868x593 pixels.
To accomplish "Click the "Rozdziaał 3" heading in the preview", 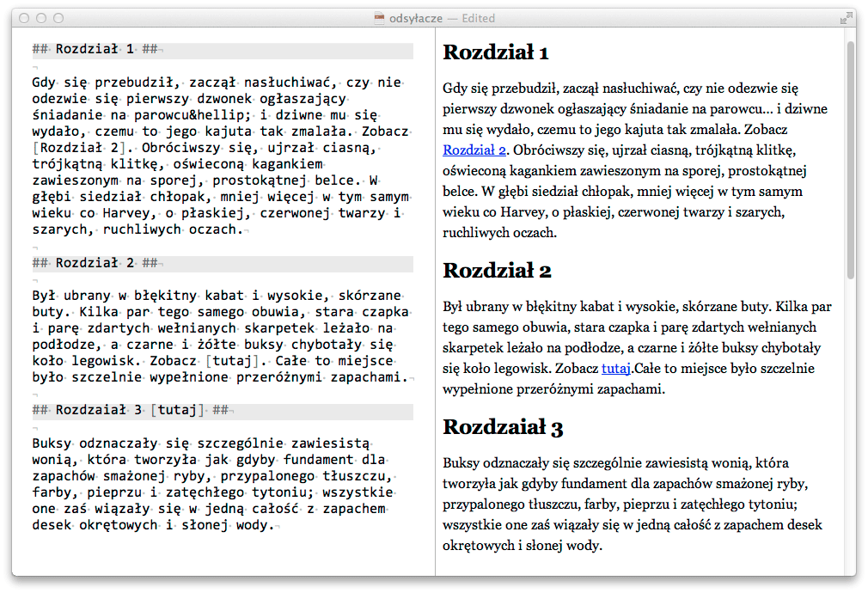I will pos(503,427).
